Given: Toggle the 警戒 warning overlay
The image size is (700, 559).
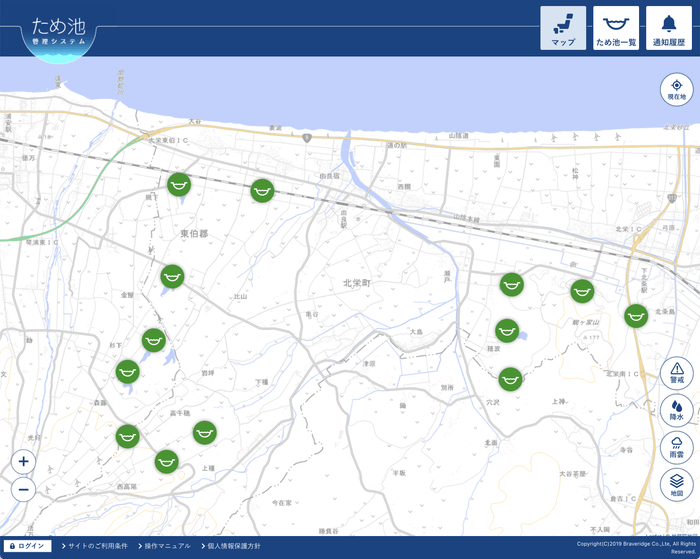Looking at the screenshot, I should pos(677,373).
